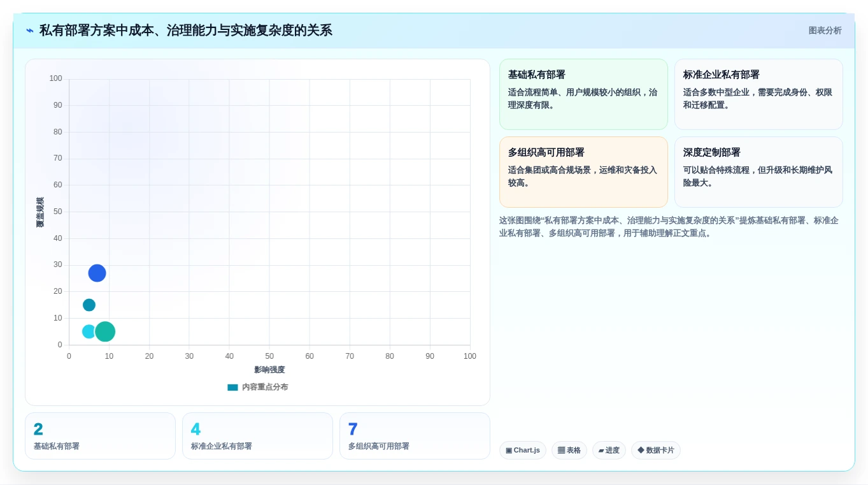Select the small teal-blue bubble near 15

pyautogui.click(x=89, y=305)
